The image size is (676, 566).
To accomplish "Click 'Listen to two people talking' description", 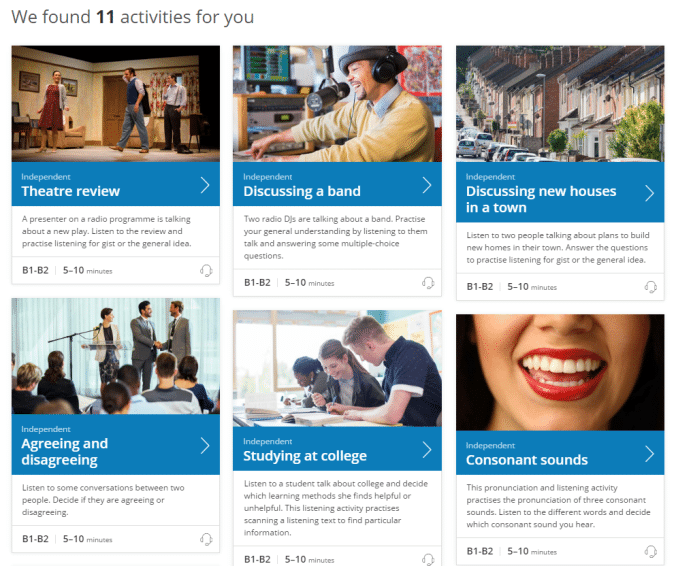I will pyautogui.click(x=558, y=247).
